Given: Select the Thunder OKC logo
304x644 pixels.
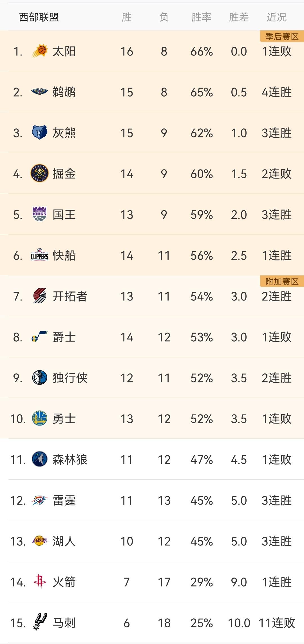Looking at the screenshot, I should click(x=39, y=500).
